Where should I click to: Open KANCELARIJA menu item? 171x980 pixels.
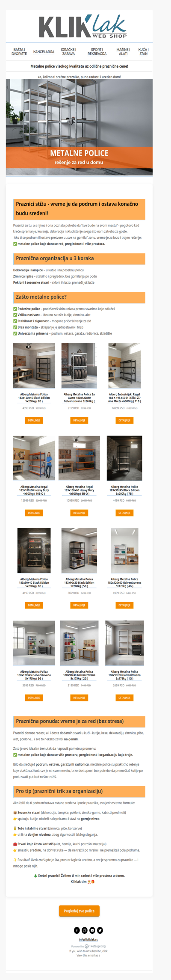click(44, 52)
